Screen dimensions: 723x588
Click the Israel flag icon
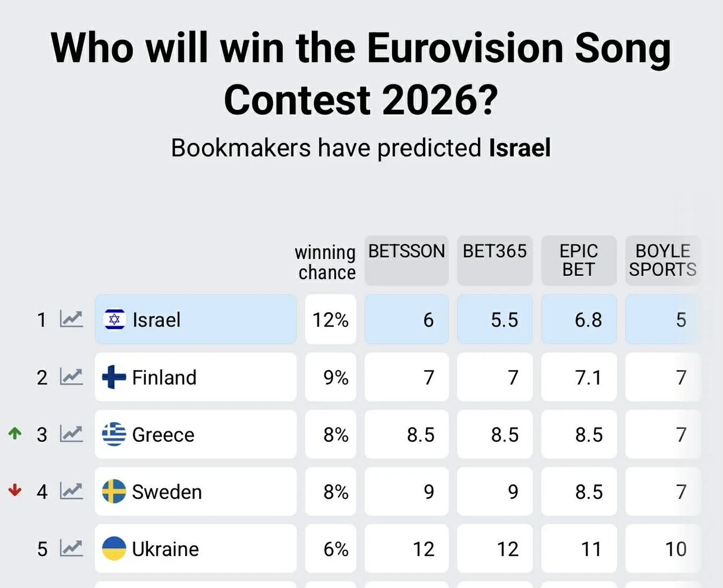click(115, 319)
